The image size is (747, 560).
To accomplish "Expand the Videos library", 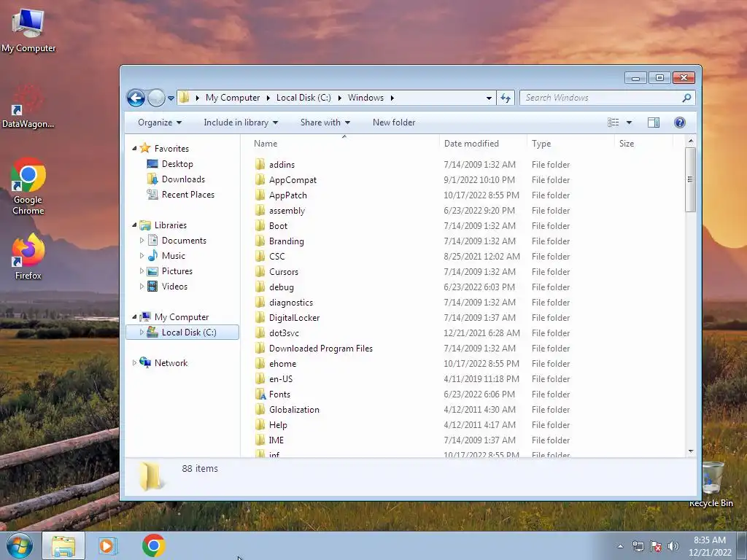I will tap(142, 286).
